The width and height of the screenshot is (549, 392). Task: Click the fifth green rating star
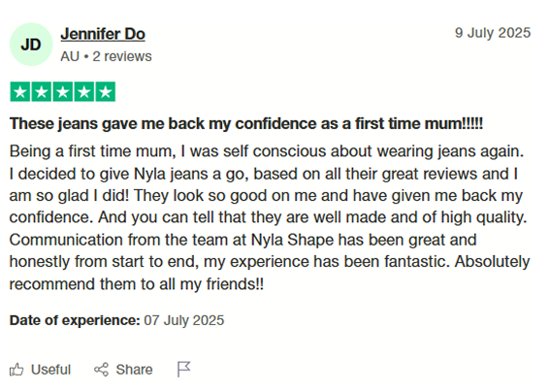point(105,92)
